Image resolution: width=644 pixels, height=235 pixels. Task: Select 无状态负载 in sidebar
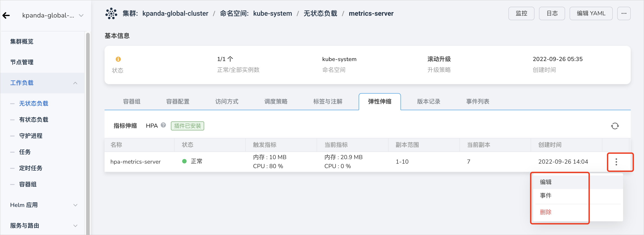pos(34,103)
